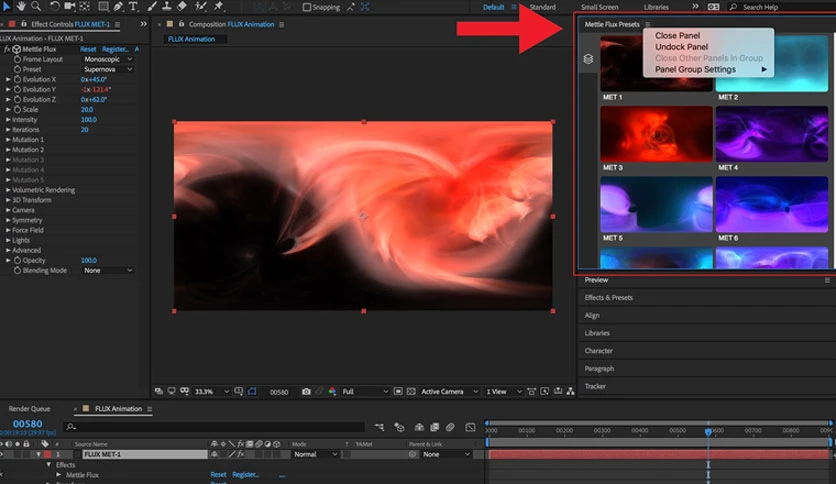Viewport: 836px width, 484px height.
Task: Click the Sync Settings icon next to workspaces
Action: [713, 7]
